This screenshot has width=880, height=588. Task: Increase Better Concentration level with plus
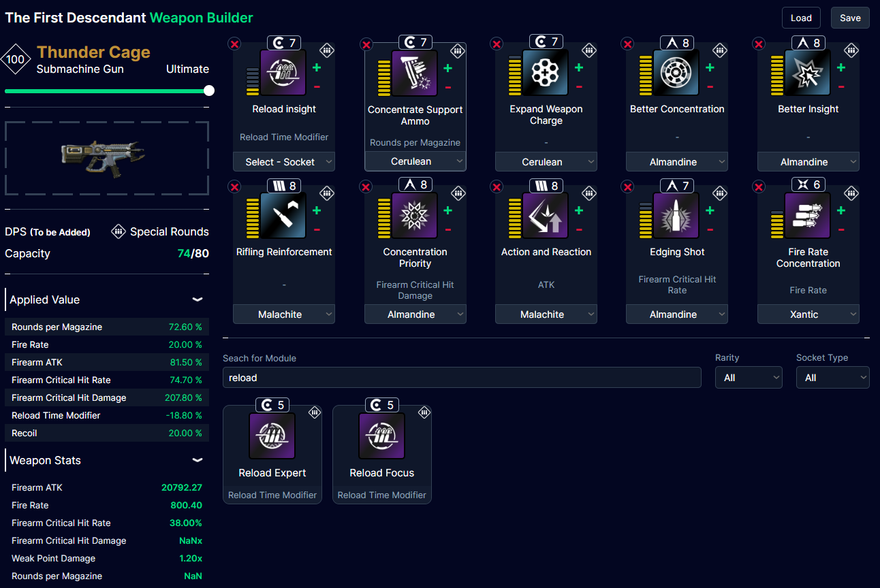(x=710, y=67)
